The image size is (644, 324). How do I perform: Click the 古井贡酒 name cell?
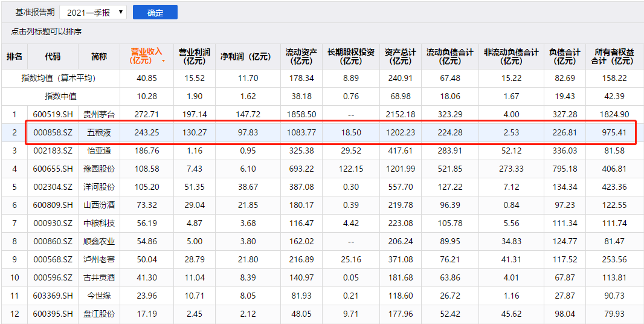(99, 277)
